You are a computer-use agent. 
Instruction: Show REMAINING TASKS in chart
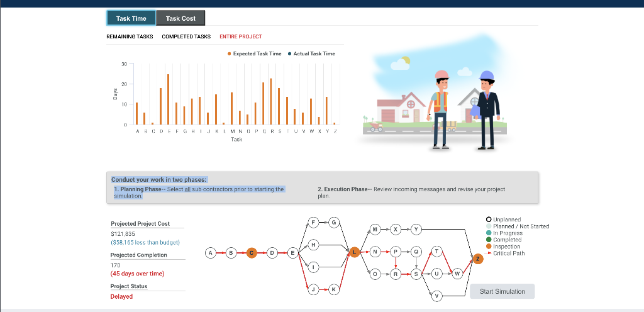[x=130, y=36]
